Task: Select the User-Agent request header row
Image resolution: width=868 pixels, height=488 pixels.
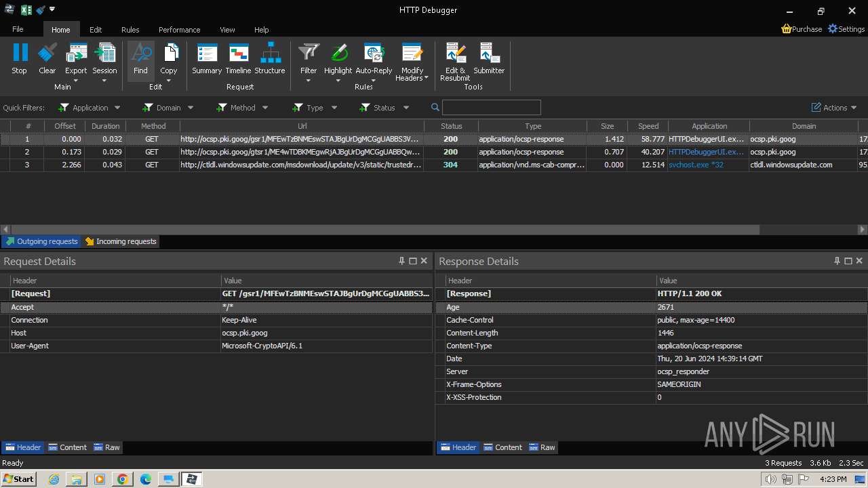Action: pos(216,346)
